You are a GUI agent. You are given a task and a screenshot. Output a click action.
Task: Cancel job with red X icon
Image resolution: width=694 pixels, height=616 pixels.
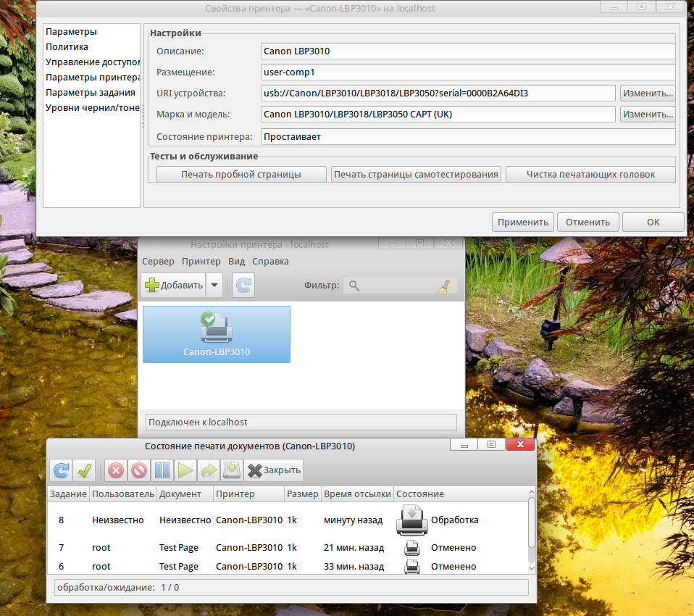115,470
